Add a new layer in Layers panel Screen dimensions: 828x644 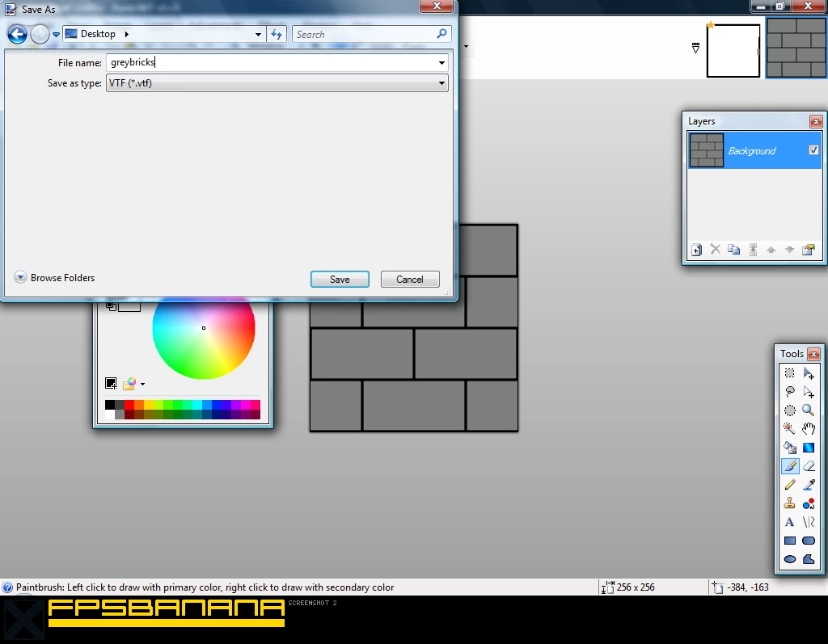point(696,250)
